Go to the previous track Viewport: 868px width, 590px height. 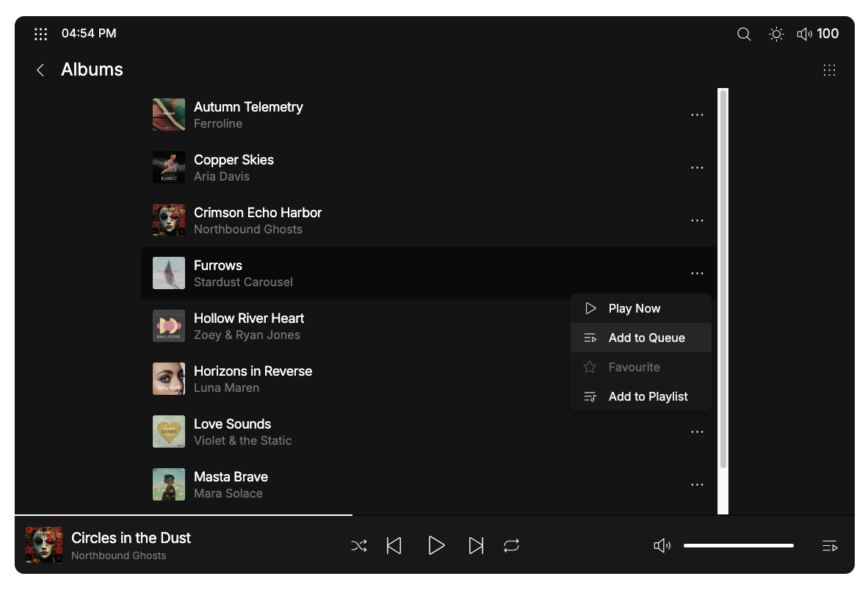pos(394,546)
